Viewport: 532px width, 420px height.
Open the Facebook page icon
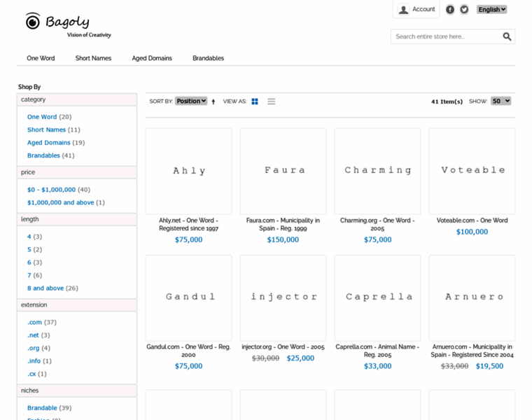(450, 10)
